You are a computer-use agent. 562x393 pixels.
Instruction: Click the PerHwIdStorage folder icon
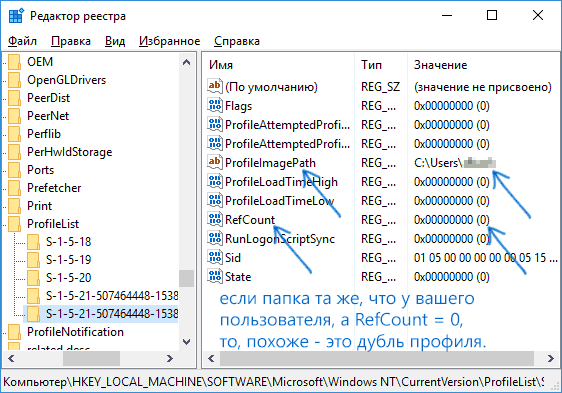click(x=15, y=152)
